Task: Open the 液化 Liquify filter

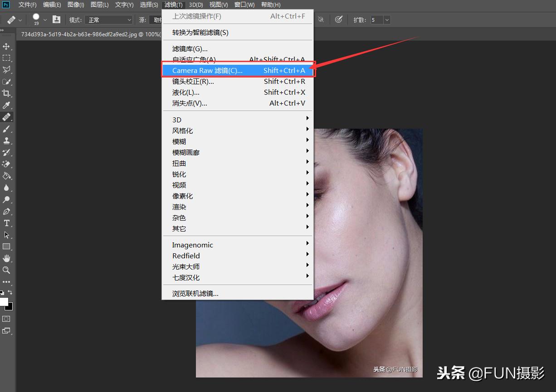Action: pos(186,92)
